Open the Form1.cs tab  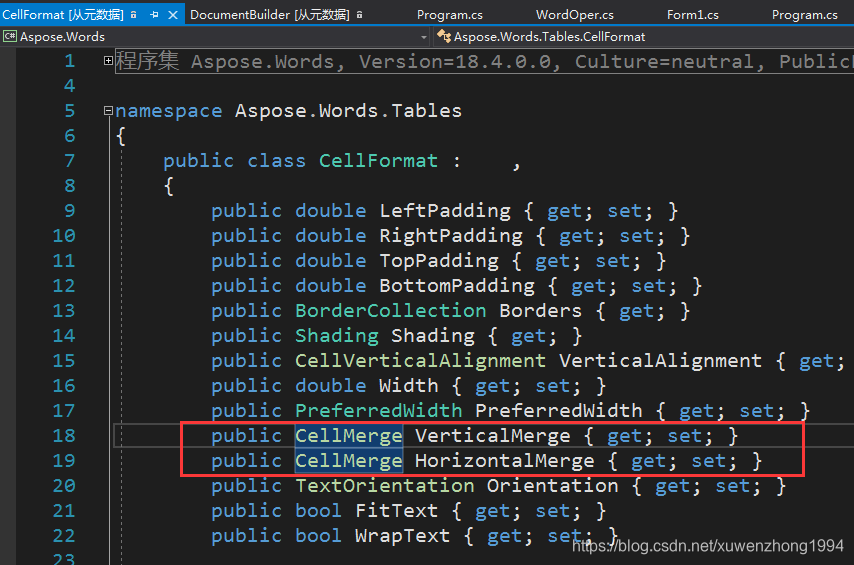pos(692,15)
